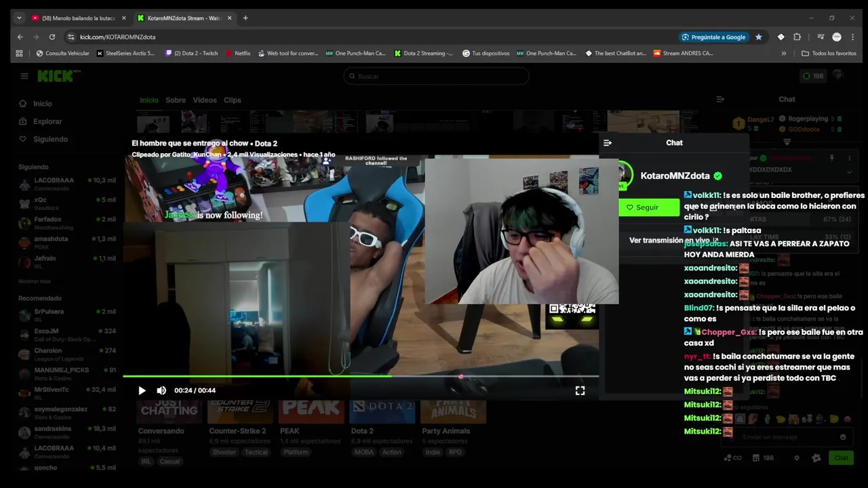Reload the current page
The height and width of the screenshot is (488, 868).
click(x=52, y=37)
